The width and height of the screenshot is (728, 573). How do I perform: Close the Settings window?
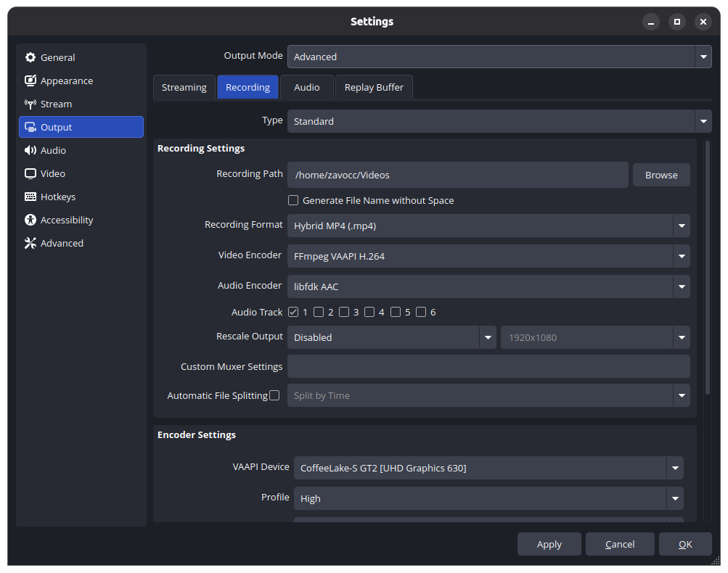click(x=703, y=22)
